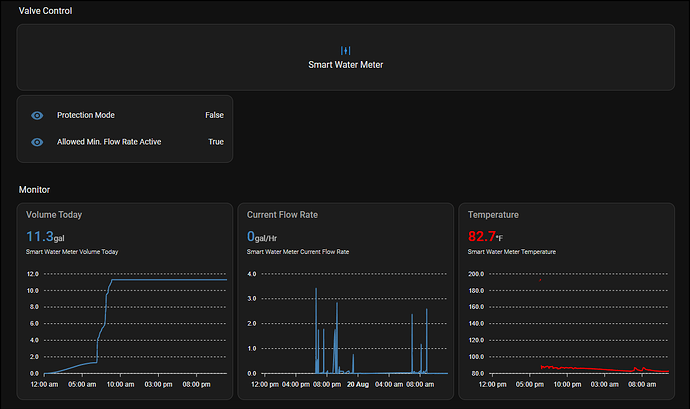Click Smart Water Meter Current Flow Rate subtitle
This screenshot has width=690, height=409.
pyautogui.click(x=299, y=252)
